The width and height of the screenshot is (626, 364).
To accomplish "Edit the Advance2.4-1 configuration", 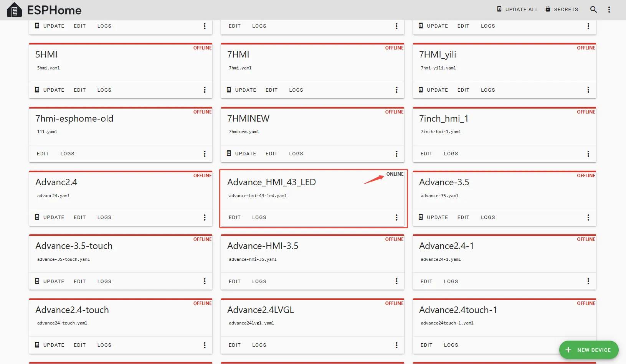I will coord(426,281).
